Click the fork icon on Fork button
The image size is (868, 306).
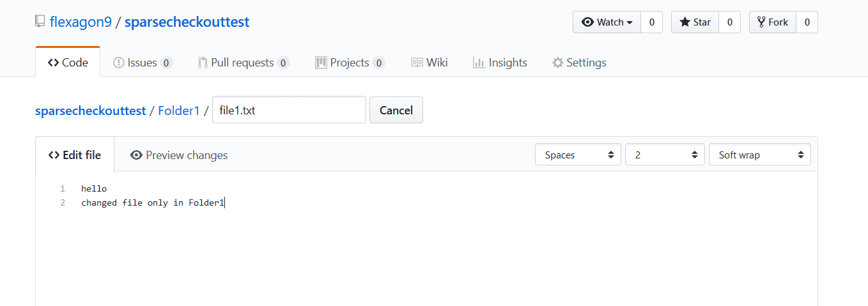(761, 22)
